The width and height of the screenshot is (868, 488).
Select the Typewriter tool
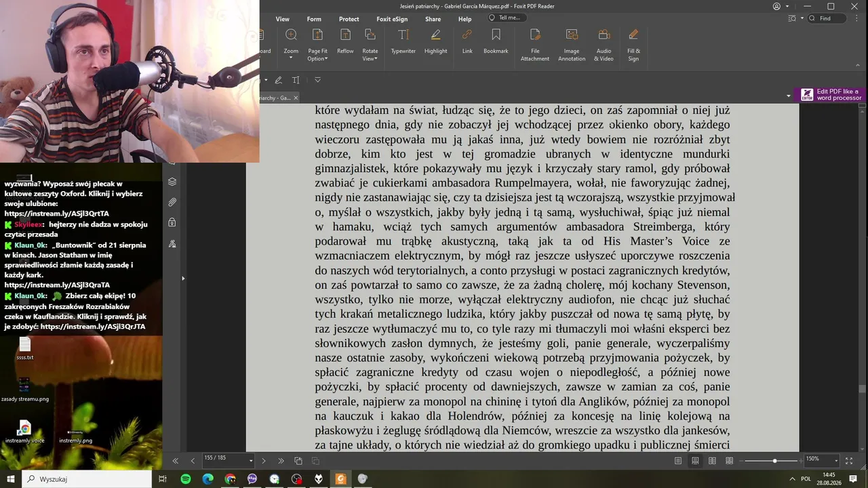pyautogui.click(x=403, y=42)
